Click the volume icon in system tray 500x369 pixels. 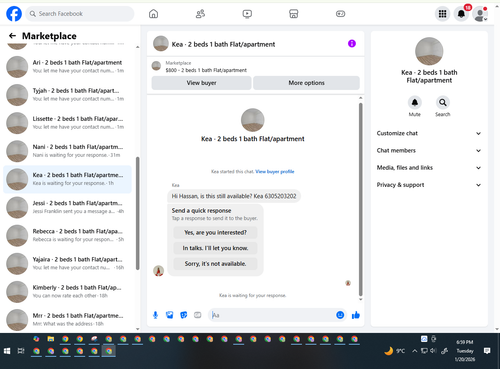point(433,351)
